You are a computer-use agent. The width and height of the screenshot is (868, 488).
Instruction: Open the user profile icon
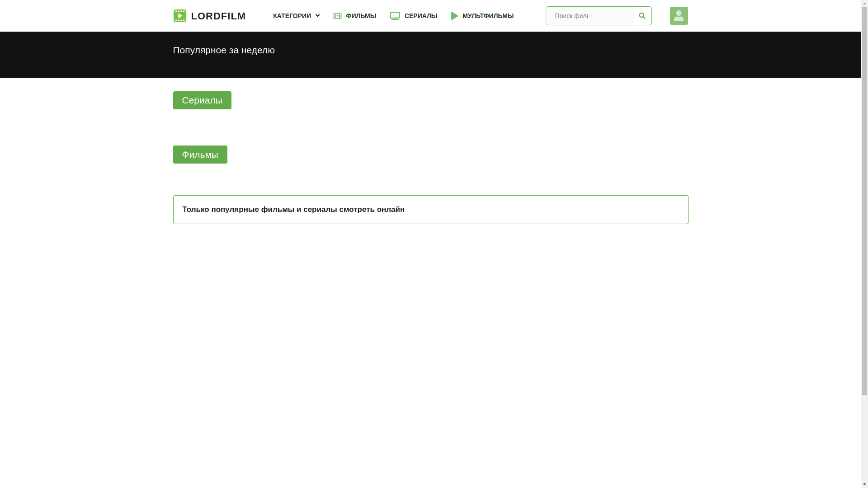pyautogui.click(x=679, y=16)
